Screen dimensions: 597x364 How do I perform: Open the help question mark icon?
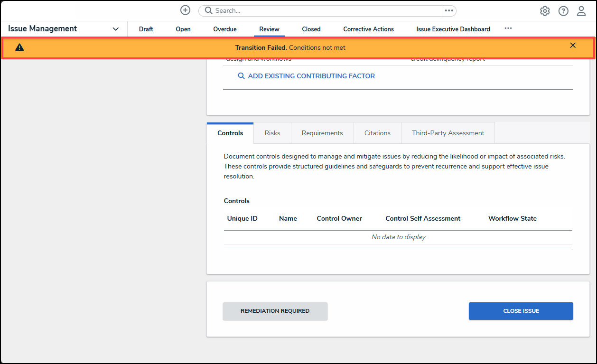click(x=563, y=10)
